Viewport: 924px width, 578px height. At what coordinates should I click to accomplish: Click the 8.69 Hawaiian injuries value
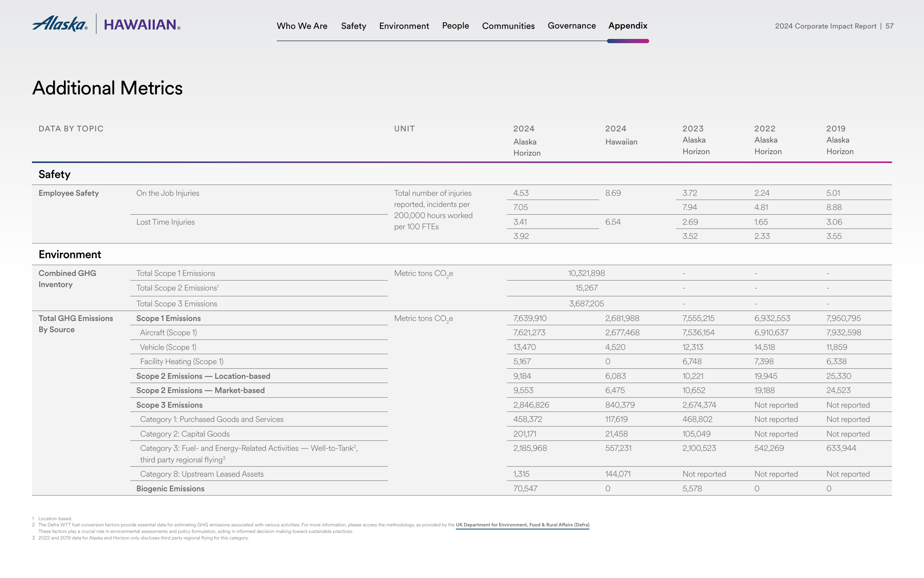point(613,193)
